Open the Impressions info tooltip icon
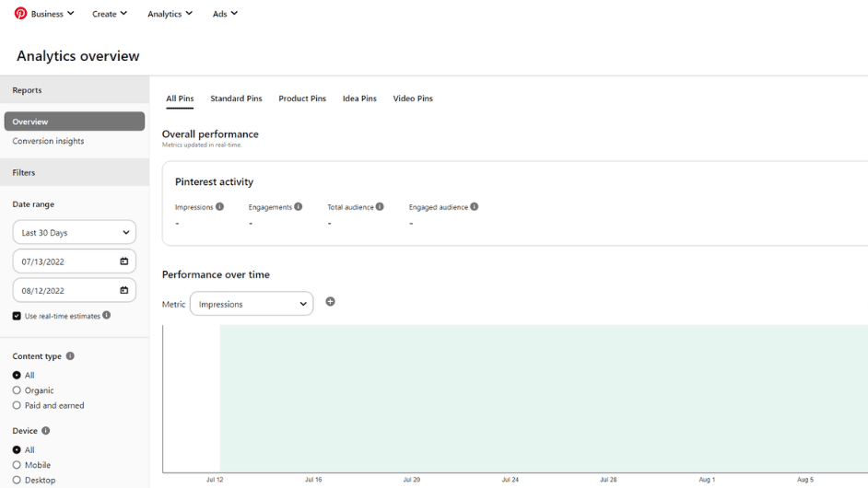This screenshot has height=488, width=868. (220, 207)
